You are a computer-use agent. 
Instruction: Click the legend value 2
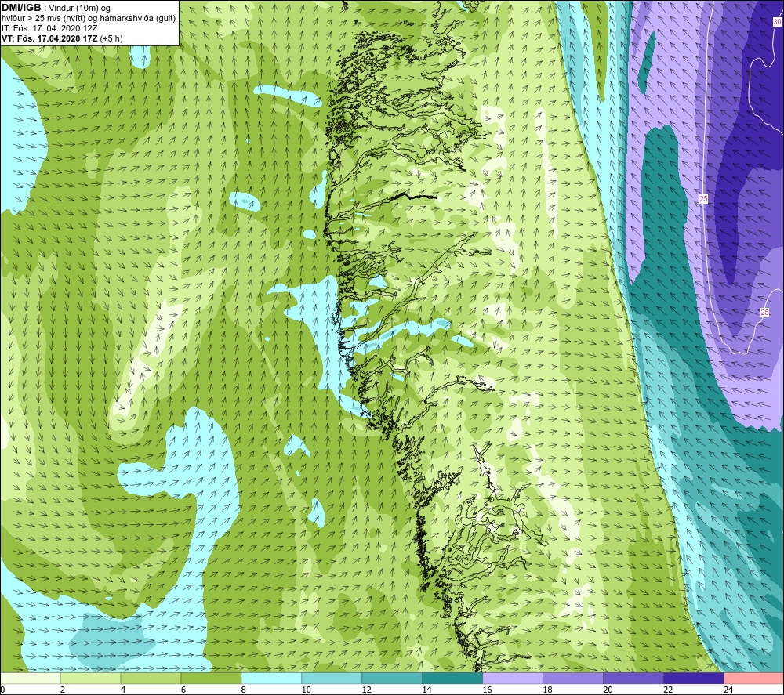coord(63,690)
